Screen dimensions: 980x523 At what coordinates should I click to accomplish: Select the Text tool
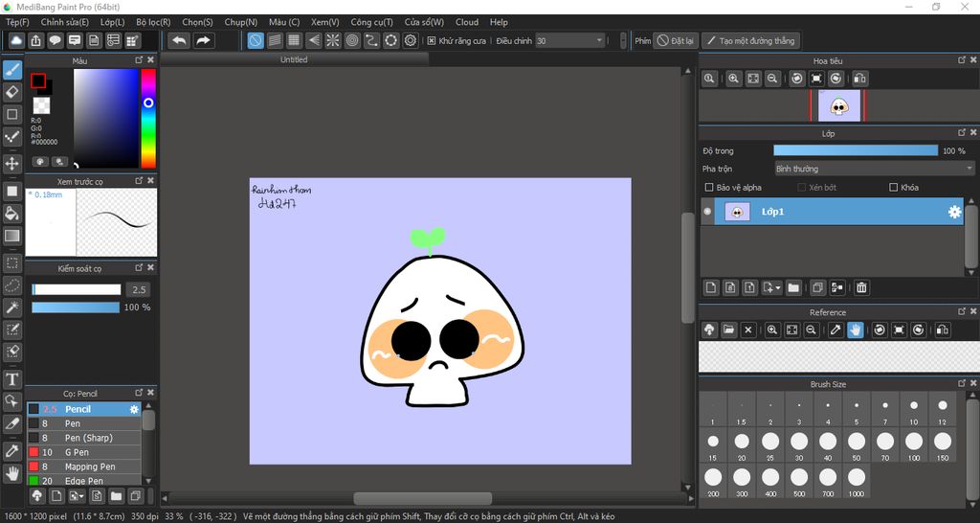click(11, 379)
